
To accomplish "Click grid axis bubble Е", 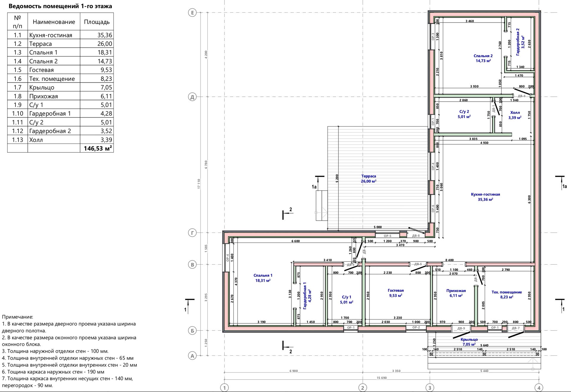I will (192, 13).
